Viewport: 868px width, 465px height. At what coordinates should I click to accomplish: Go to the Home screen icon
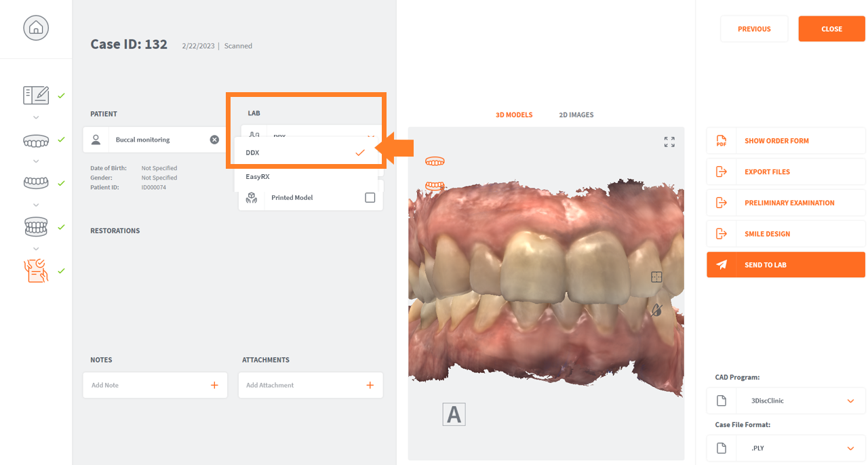[36, 28]
